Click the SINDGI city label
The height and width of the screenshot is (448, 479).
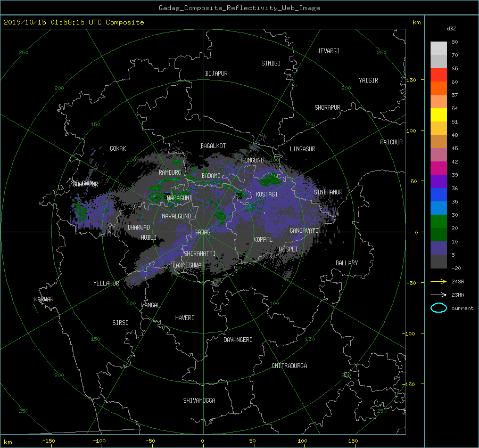tap(271, 63)
